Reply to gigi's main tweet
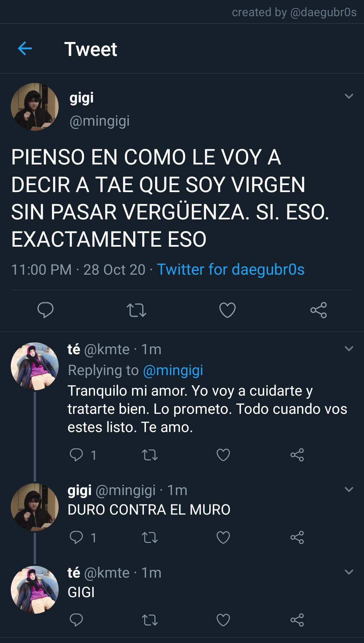The image size is (364, 643). tap(45, 310)
